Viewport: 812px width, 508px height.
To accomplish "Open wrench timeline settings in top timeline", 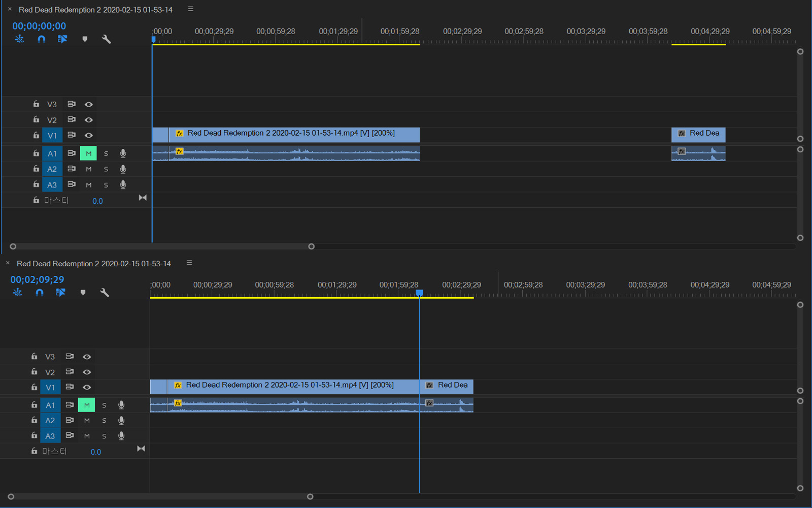I will click(106, 39).
